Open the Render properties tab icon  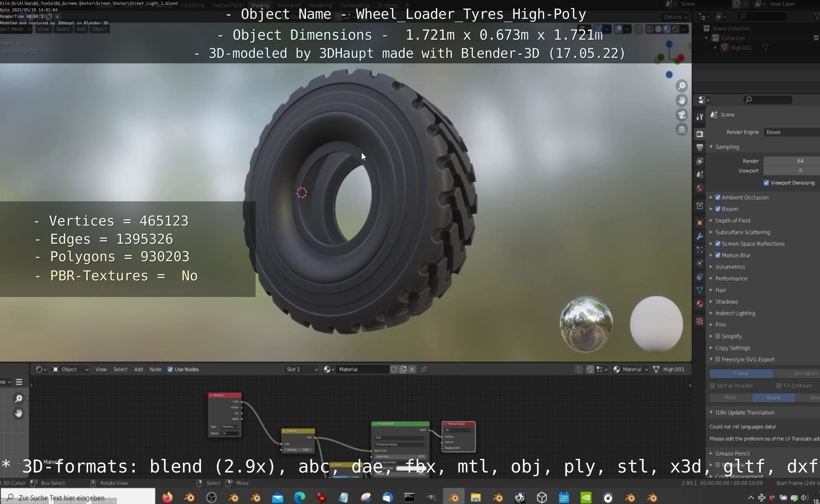(700, 134)
